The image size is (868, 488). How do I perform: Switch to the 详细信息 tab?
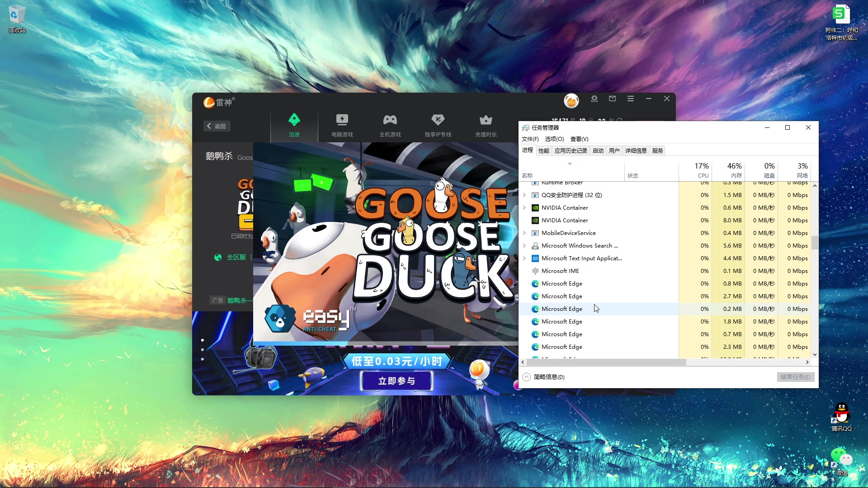[x=636, y=151]
